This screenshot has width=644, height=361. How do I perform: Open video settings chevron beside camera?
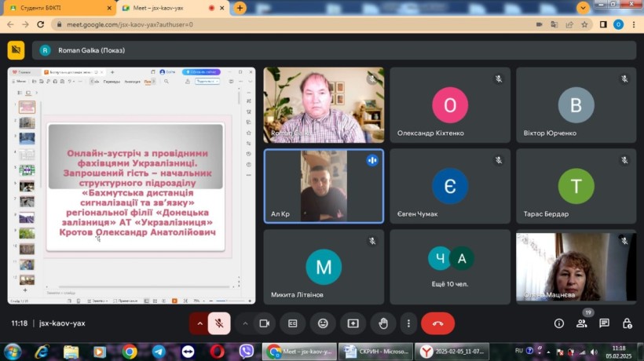pyautogui.click(x=245, y=323)
